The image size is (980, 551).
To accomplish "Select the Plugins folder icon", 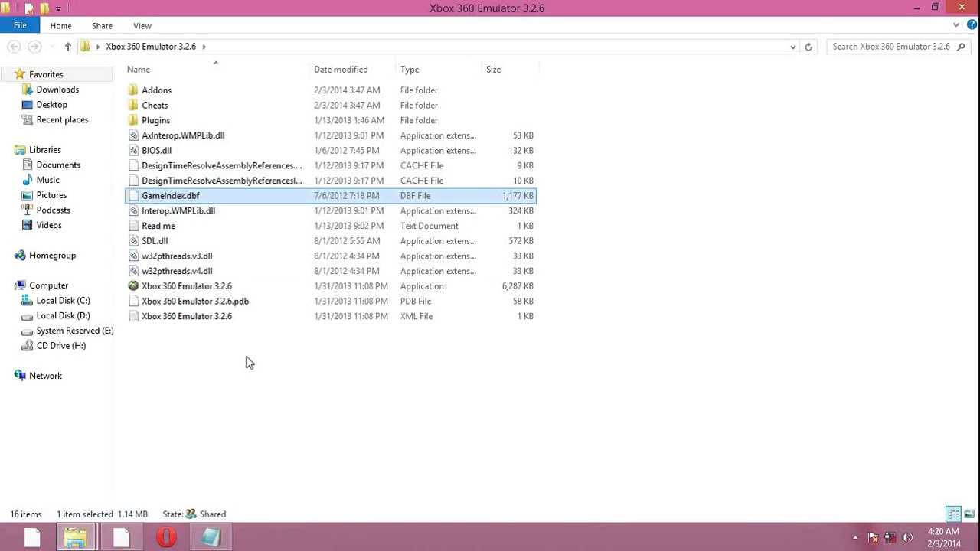I will (133, 120).
